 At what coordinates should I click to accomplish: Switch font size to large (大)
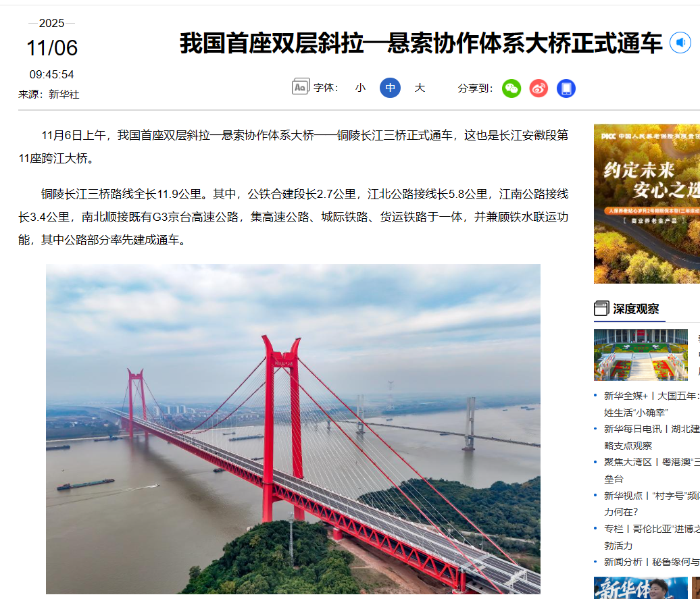pos(420,88)
